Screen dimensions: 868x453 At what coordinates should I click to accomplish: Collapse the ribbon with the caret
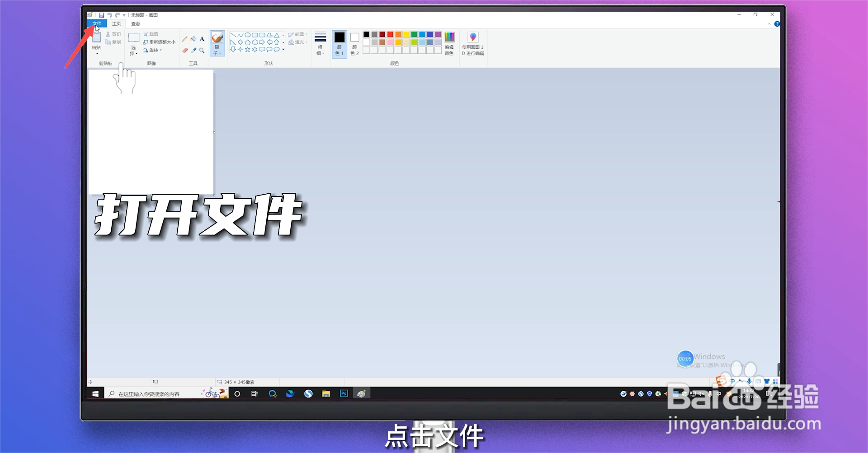point(769,24)
